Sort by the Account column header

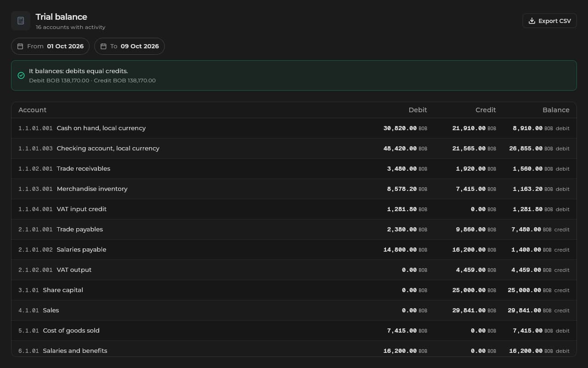(32, 110)
